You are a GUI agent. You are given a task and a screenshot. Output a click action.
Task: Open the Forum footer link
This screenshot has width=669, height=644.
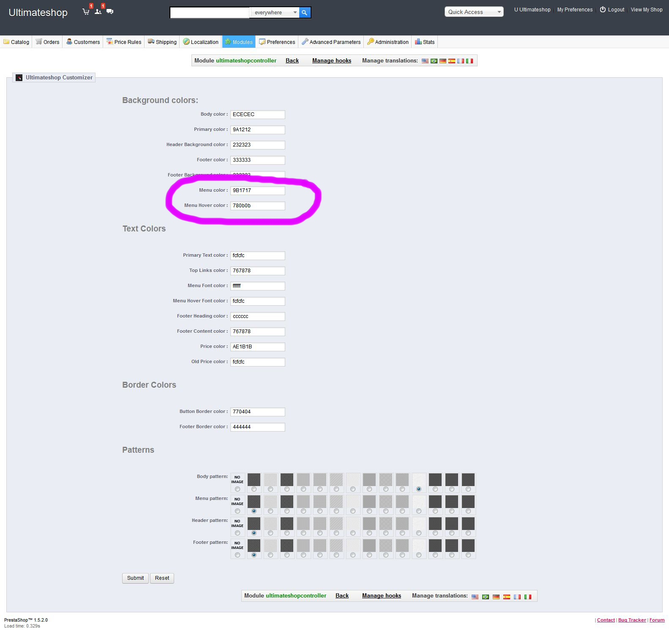657,620
